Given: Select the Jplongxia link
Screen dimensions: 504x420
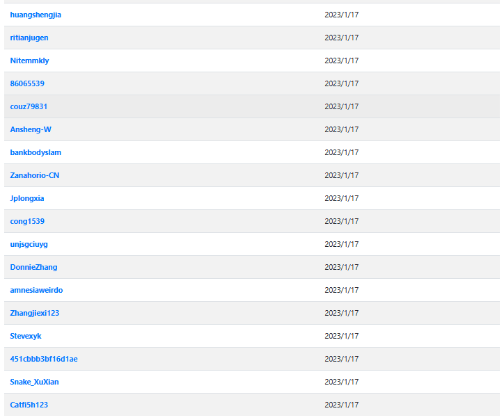Looking at the screenshot, I should coord(27,198).
